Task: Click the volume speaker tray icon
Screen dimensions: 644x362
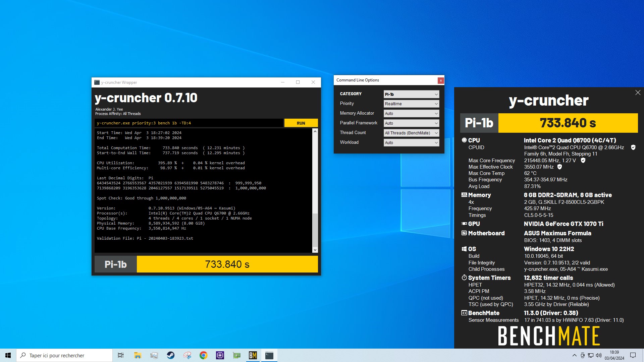Action: (x=599, y=355)
